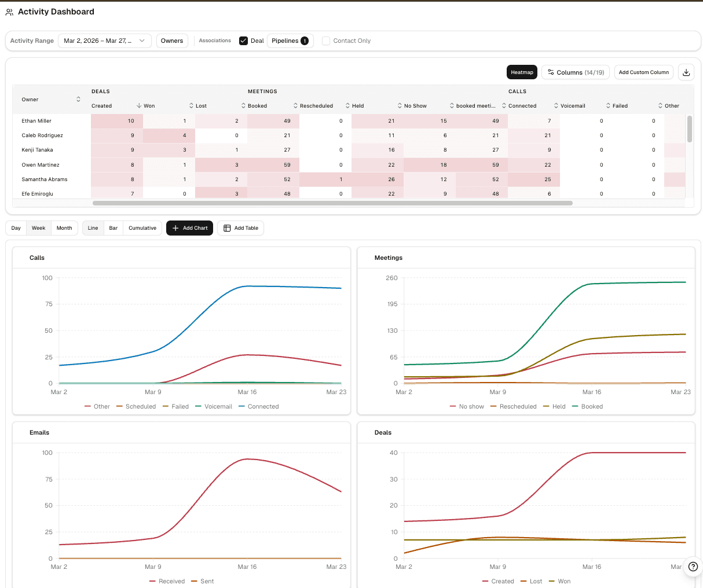
Task: Open the Owners filter dropdown
Action: coord(172,41)
